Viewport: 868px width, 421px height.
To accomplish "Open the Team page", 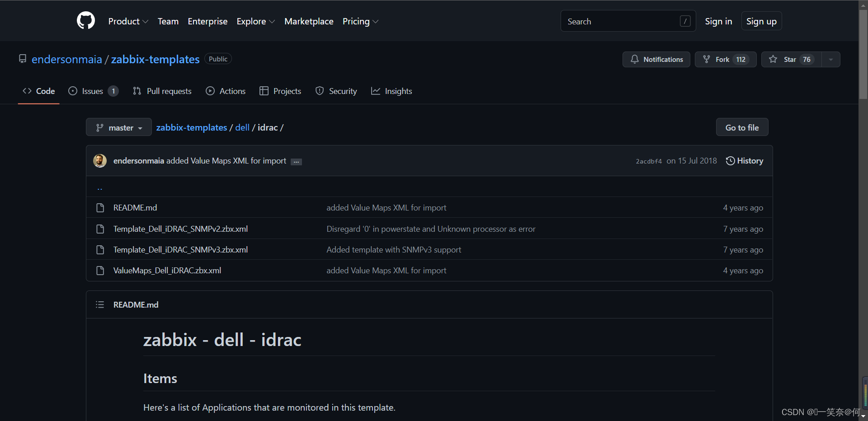I will 168,21.
